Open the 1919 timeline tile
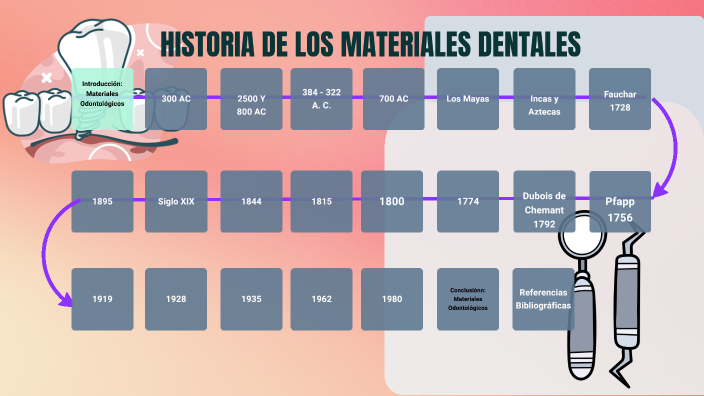The image size is (704, 396). [102, 299]
